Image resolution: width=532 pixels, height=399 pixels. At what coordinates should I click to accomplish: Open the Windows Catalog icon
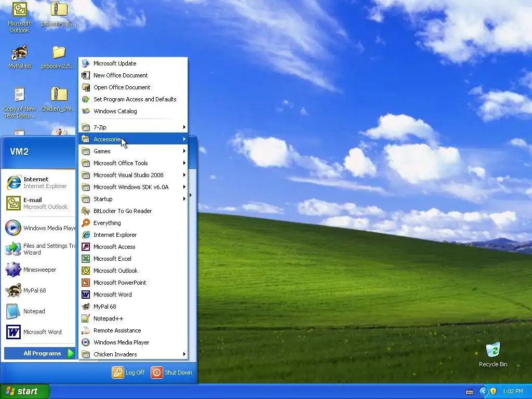pyautogui.click(x=86, y=111)
